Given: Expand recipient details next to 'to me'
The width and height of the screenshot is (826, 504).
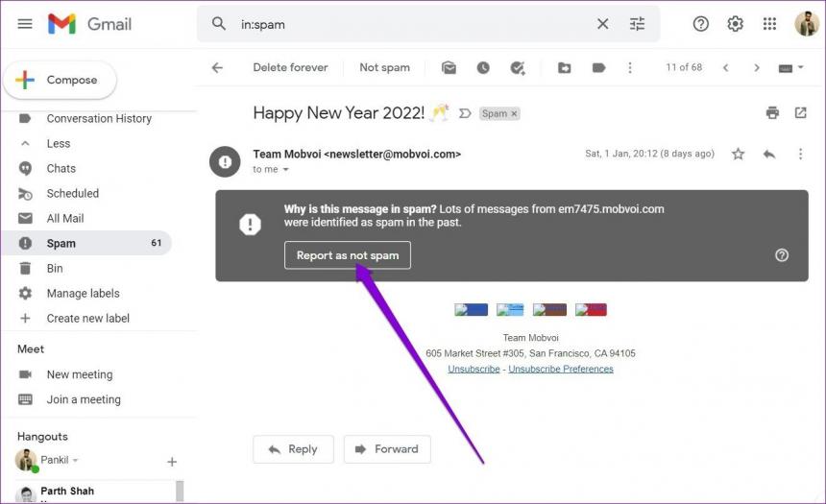Looking at the screenshot, I should click(x=285, y=170).
